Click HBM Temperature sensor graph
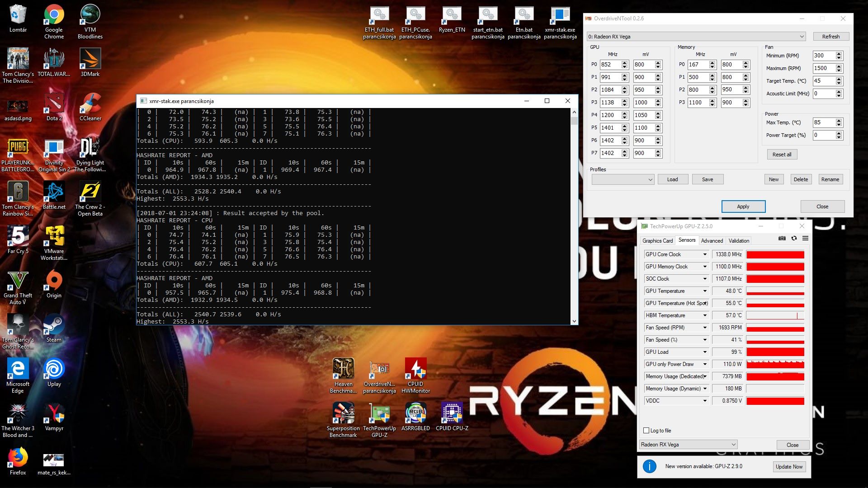The width and height of the screenshot is (868, 488). (x=775, y=315)
